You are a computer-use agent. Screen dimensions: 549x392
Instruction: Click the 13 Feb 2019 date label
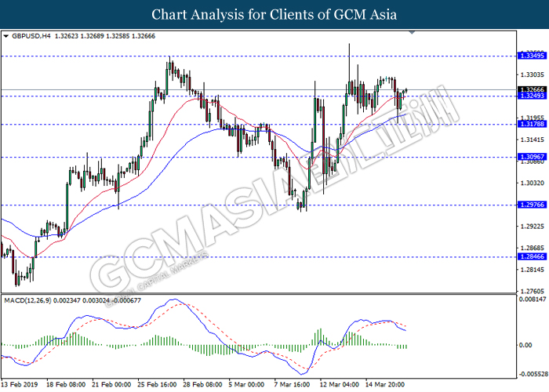click(x=20, y=384)
